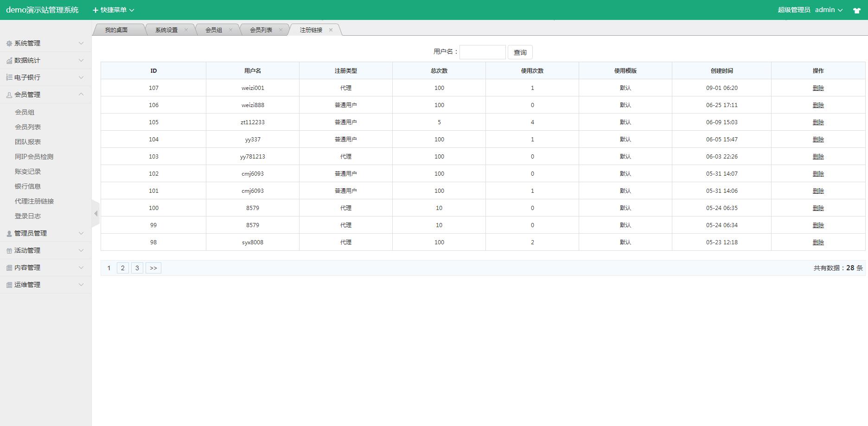Click the chart icon beside 数据统计
The height and width of the screenshot is (426, 868).
tap(9, 61)
